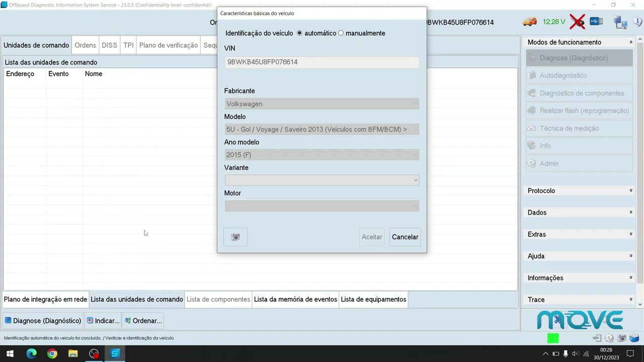Click the Ordenar... button

(143, 321)
